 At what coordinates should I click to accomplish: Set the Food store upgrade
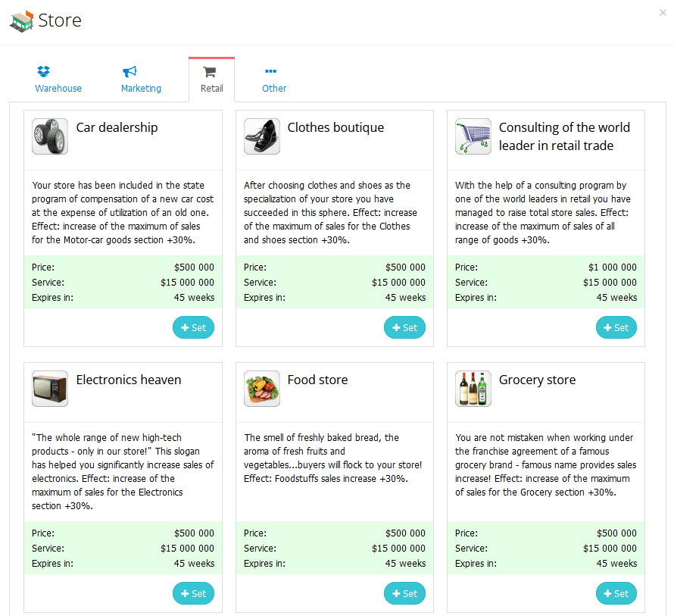click(x=405, y=593)
